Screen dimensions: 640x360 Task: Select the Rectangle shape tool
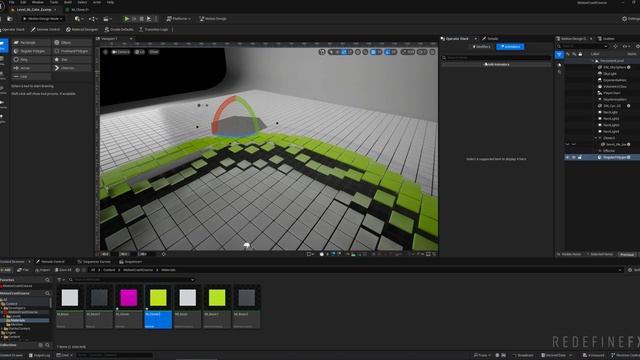pos(31,42)
